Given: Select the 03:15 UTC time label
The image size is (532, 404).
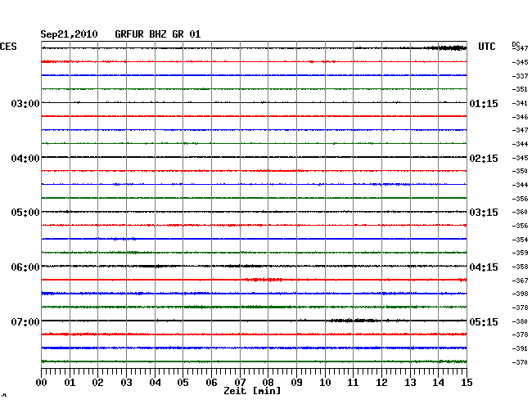Looking at the screenshot, I should [x=484, y=213].
